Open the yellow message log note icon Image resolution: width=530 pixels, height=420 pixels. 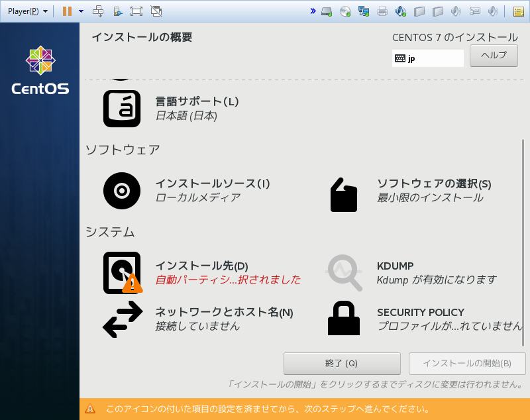point(519,11)
